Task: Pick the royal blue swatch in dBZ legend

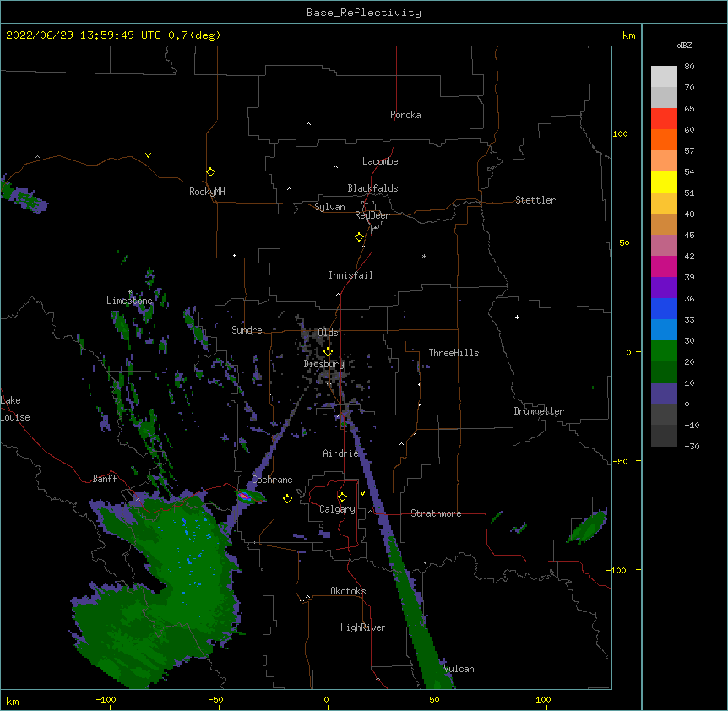Action: pyautogui.click(x=664, y=309)
